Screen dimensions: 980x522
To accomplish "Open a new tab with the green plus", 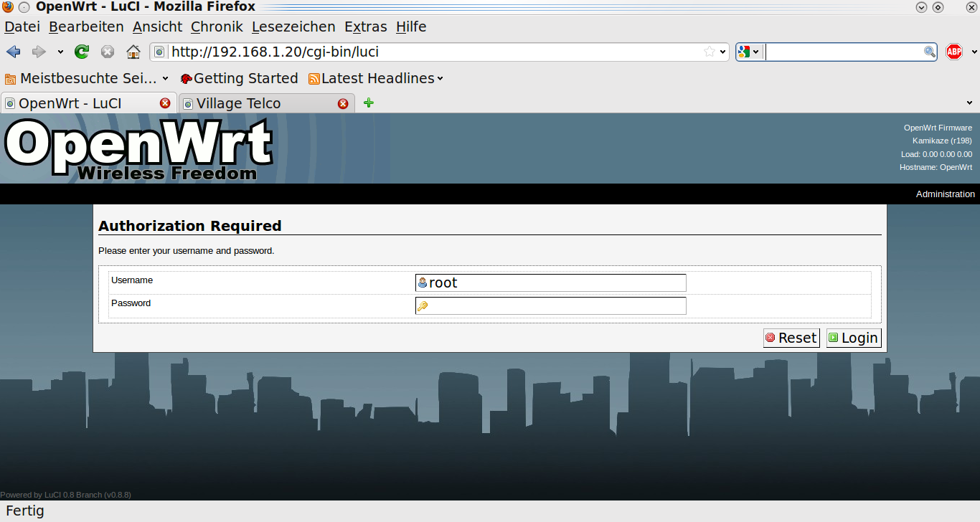I will [x=369, y=103].
